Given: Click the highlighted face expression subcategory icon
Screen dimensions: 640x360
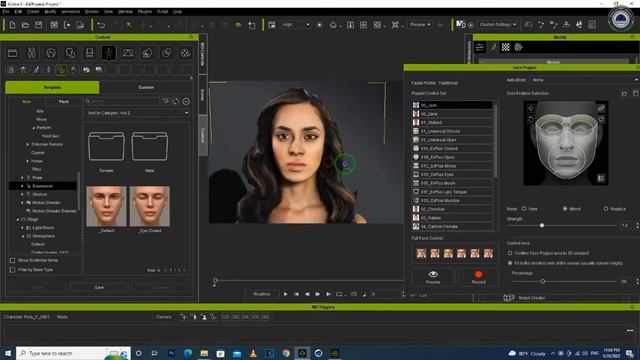Looking at the screenshot, I should [x=61, y=70].
